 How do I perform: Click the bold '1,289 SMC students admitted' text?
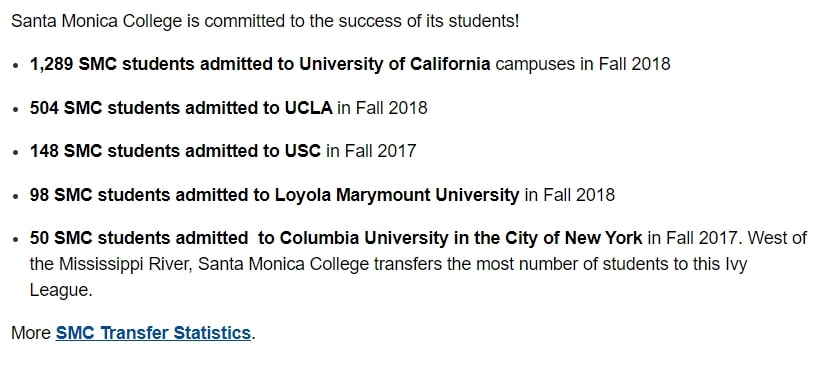260,64
